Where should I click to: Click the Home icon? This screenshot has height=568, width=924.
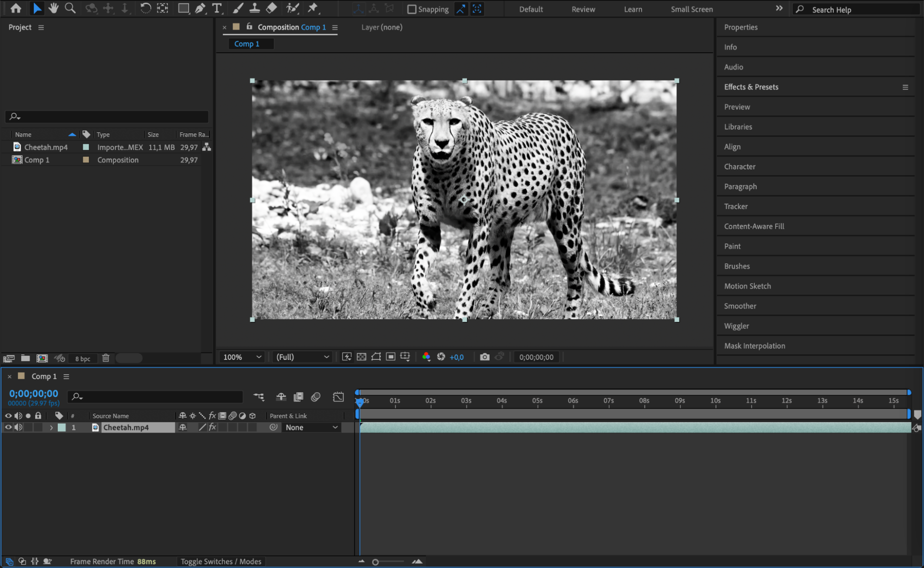(16, 8)
